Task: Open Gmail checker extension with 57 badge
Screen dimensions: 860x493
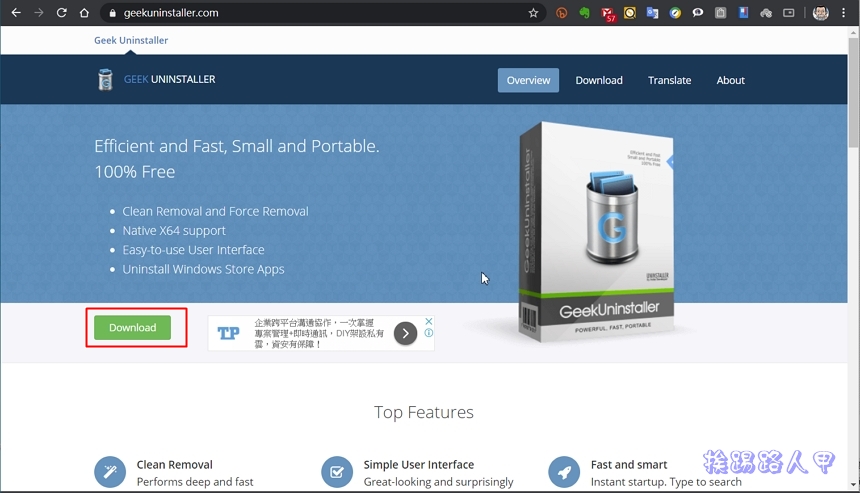Action: [608, 14]
